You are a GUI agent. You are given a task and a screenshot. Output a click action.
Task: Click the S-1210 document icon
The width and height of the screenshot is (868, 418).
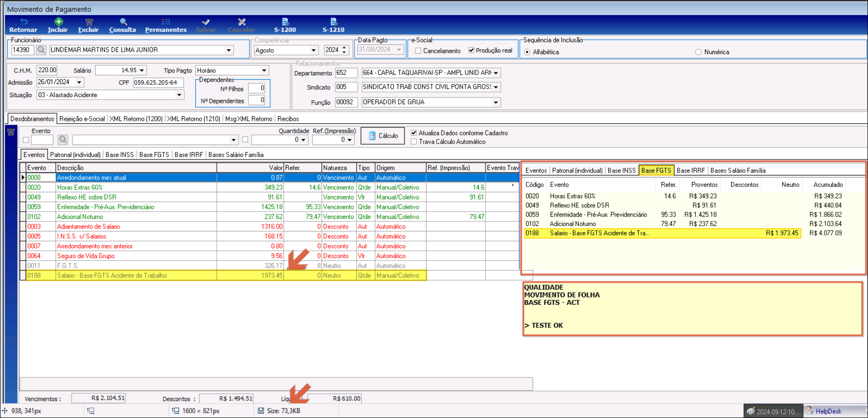coord(334,22)
